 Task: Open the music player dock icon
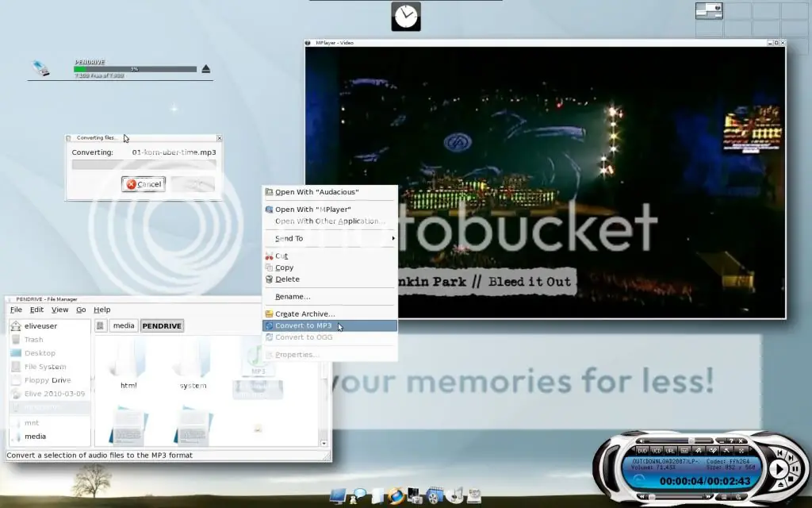pyautogui.click(x=454, y=495)
